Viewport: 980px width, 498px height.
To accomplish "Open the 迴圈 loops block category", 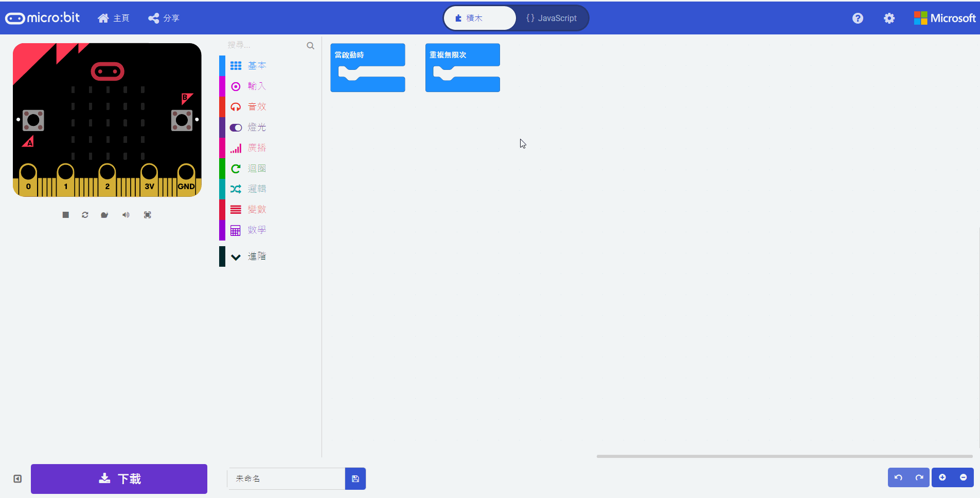I will (x=257, y=169).
